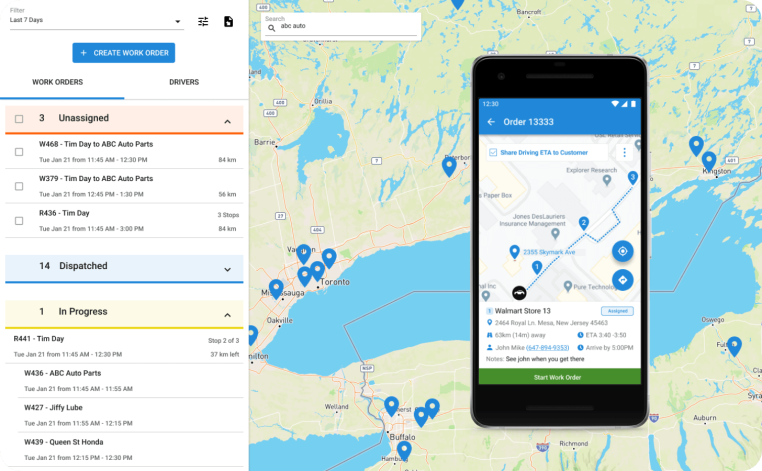The image size is (762, 471).
Task: Click the export document icon
Action: 228,21
